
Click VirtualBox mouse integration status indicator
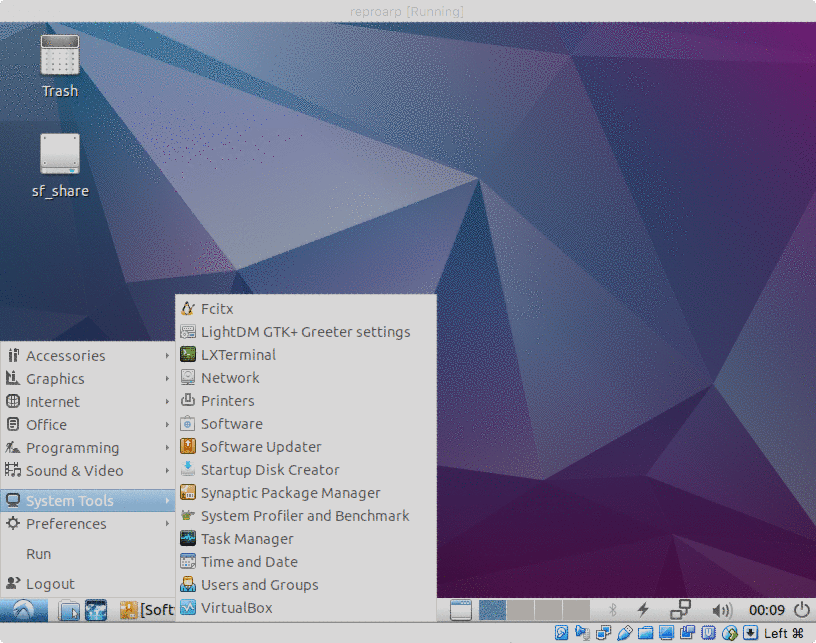click(x=730, y=633)
